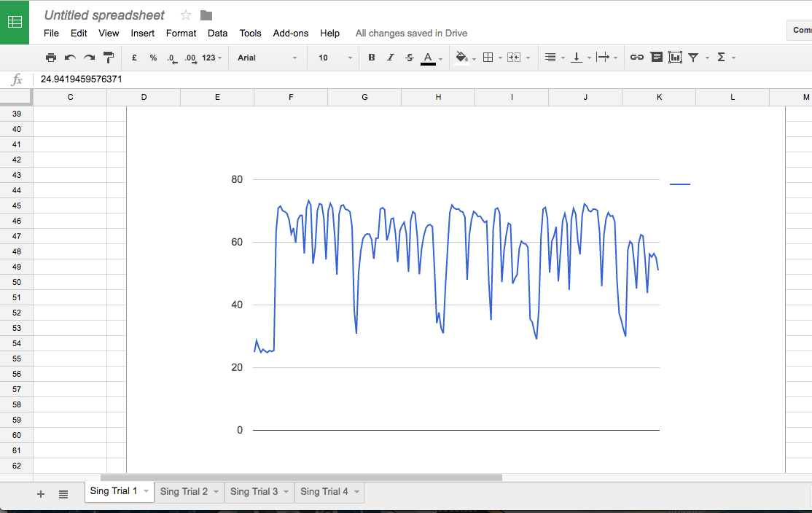Image resolution: width=812 pixels, height=513 pixels.
Task: Open Sing Trial 1 tab dropdown arrow
Action: point(146,491)
